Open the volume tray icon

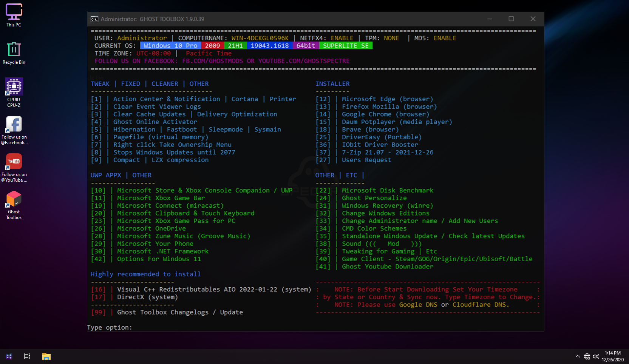tap(596, 356)
